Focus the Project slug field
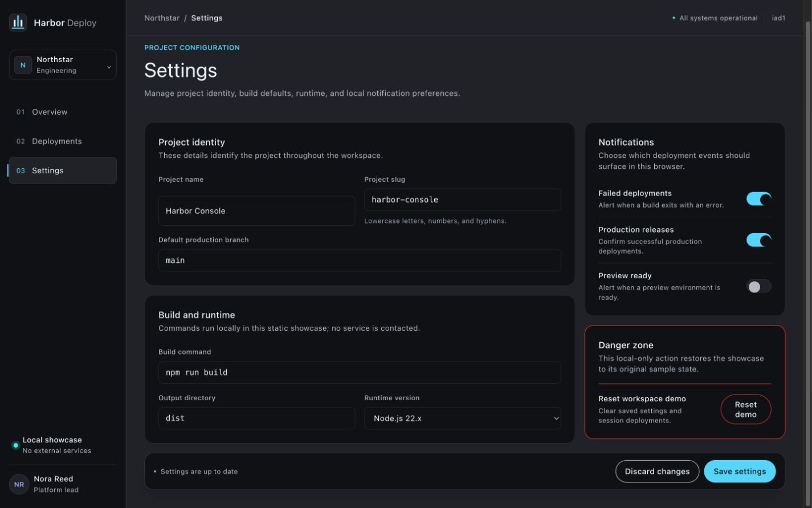This screenshot has height=508, width=812. [463, 200]
